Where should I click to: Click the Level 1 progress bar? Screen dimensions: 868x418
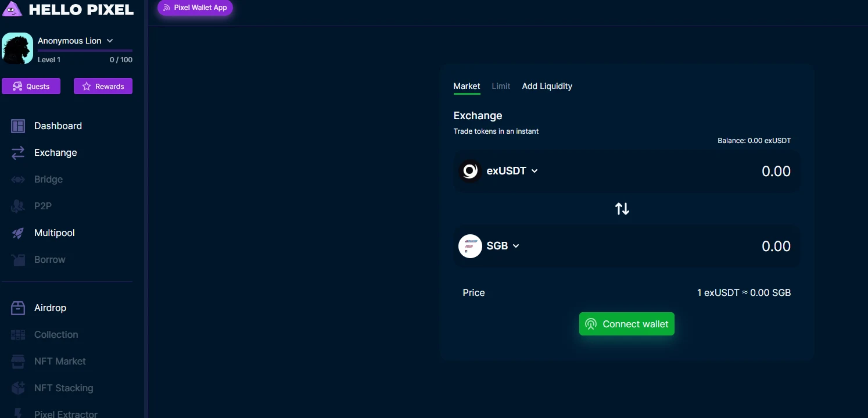pyautogui.click(x=85, y=51)
